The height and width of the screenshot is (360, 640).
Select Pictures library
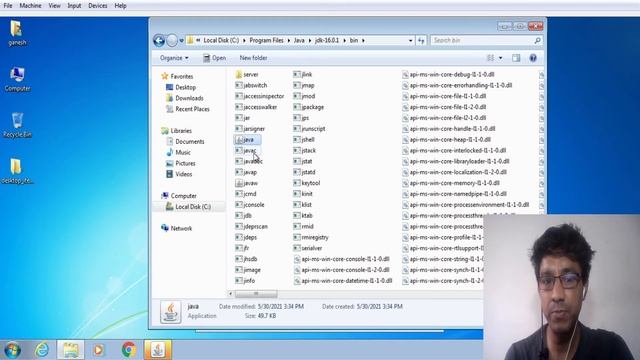click(185, 163)
